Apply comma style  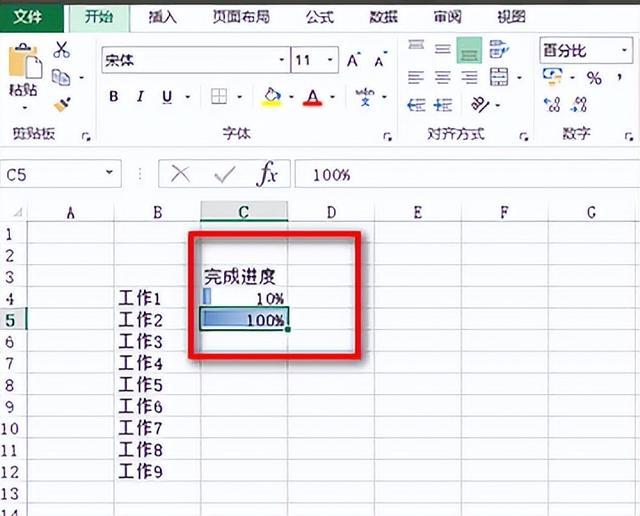(x=620, y=77)
